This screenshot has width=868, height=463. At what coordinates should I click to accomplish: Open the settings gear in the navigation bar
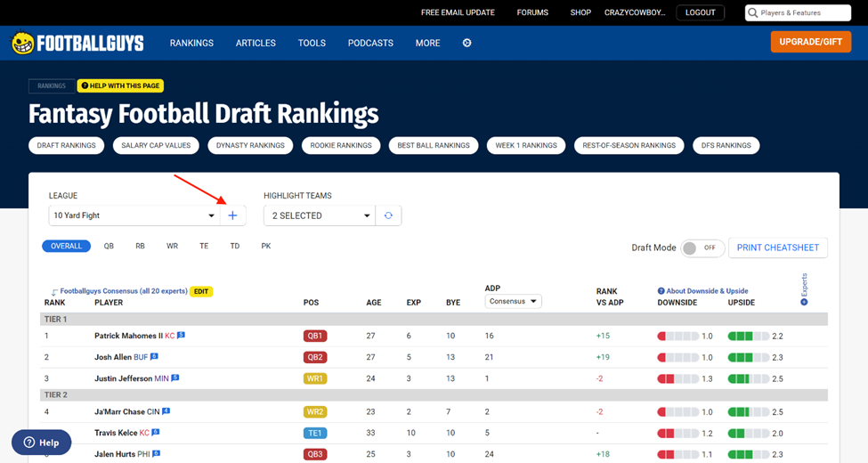(x=466, y=43)
